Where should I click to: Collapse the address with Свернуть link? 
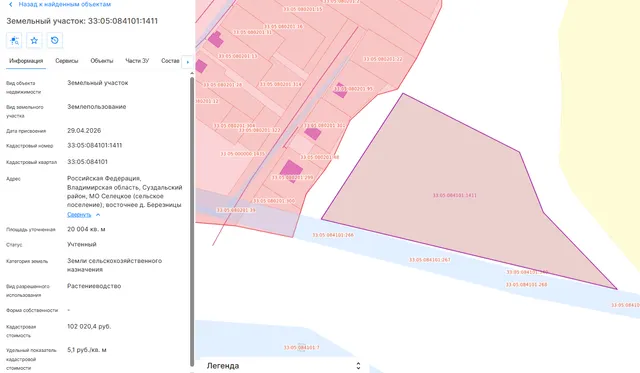pyautogui.click(x=79, y=214)
